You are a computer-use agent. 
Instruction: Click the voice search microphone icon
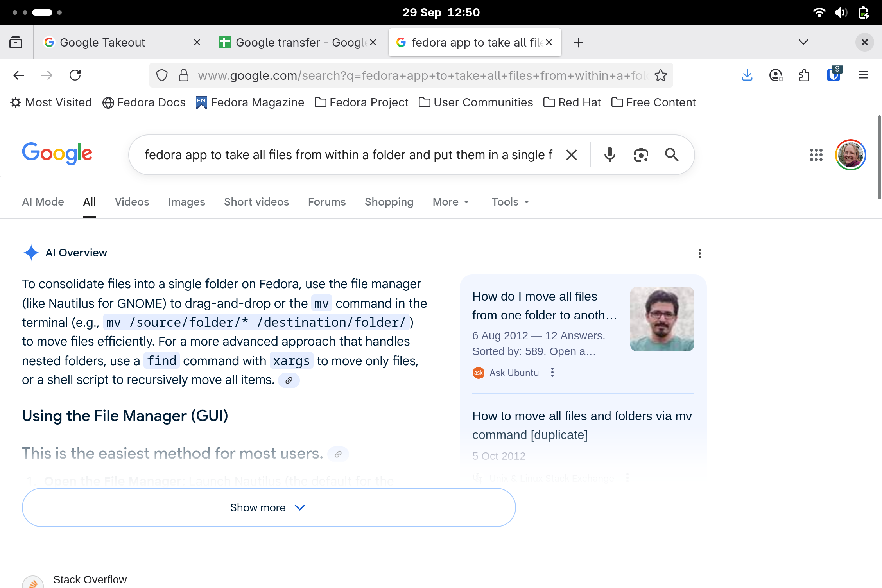pyautogui.click(x=610, y=155)
